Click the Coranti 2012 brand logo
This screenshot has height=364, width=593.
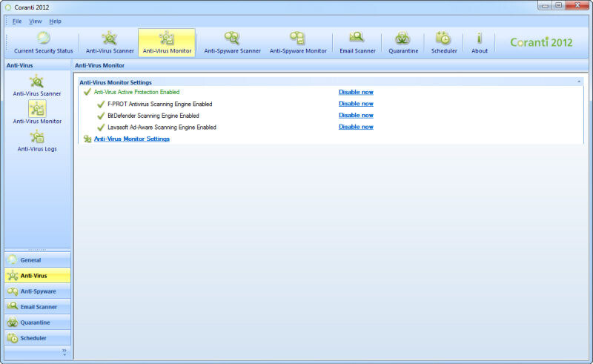[541, 42]
